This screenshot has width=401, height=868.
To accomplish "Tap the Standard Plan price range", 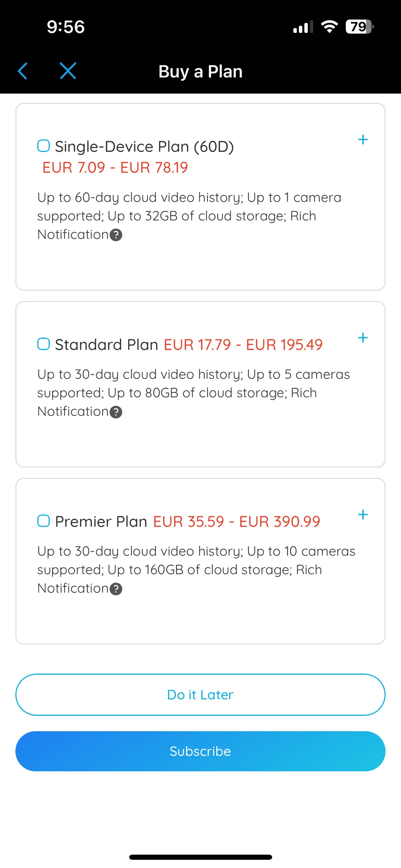I will (x=243, y=345).
